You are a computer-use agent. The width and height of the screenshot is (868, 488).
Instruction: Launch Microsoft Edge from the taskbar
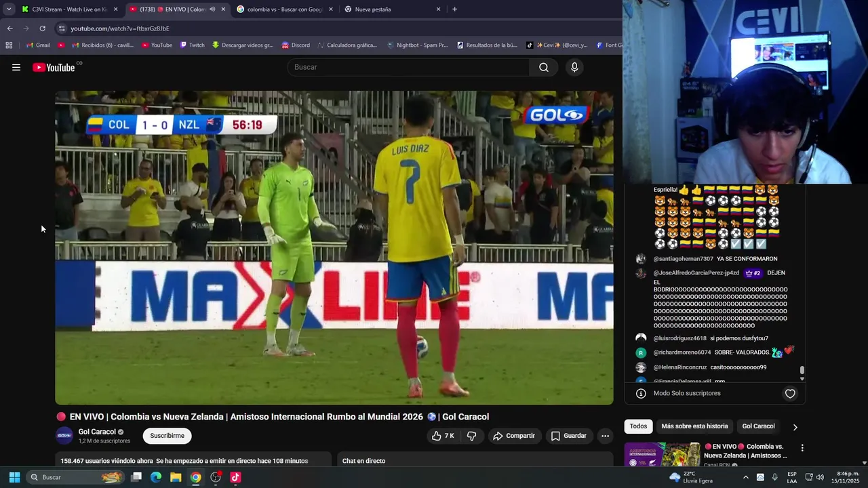pyautogui.click(x=156, y=477)
